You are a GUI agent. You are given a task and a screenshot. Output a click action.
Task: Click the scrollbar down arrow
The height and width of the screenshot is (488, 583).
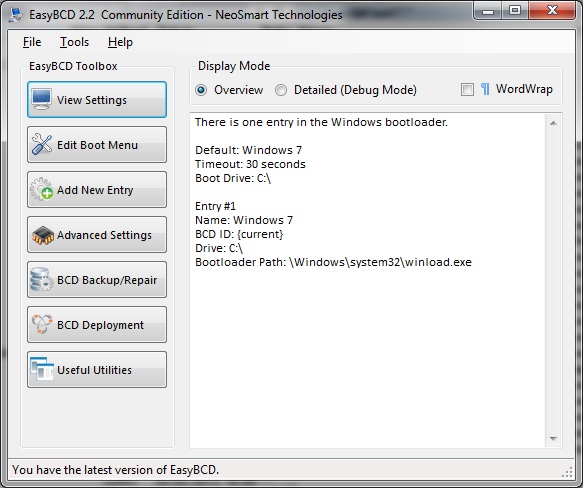553,439
